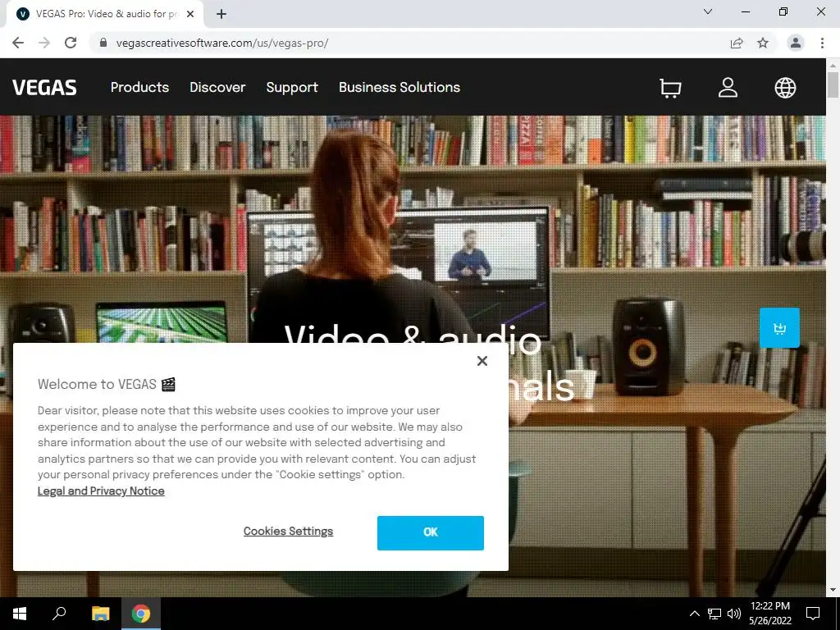Open the Business Solutions menu
The width and height of the screenshot is (840, 630).
(x=399, y=87)
